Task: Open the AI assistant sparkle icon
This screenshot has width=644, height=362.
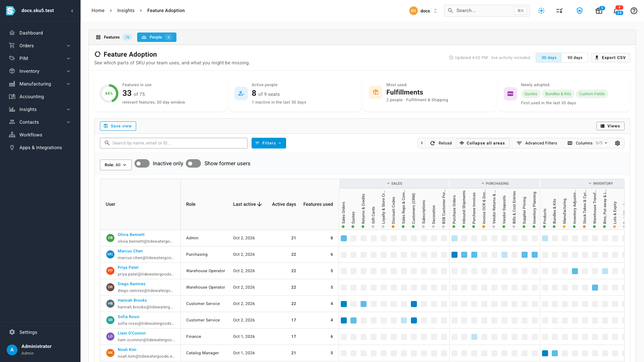Action: point(541,11)
